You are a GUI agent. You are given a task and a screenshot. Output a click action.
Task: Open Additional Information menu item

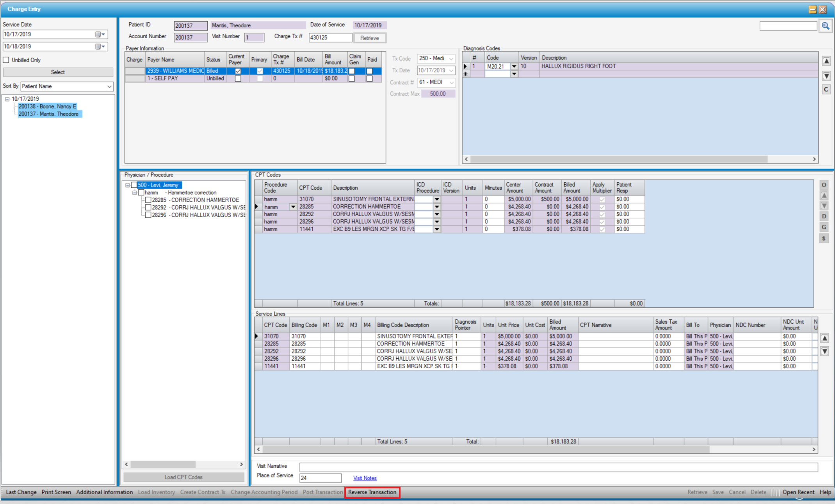pos(104,492)
